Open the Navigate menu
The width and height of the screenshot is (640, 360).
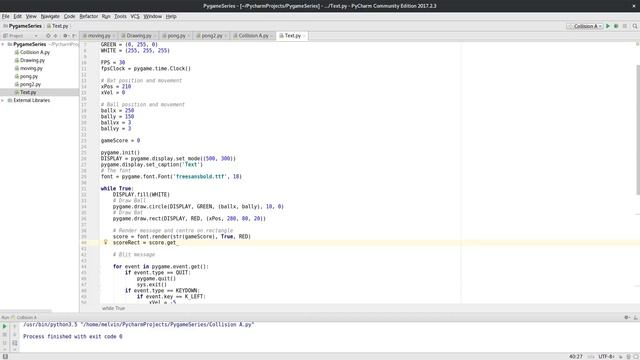(x=50, y=16)
